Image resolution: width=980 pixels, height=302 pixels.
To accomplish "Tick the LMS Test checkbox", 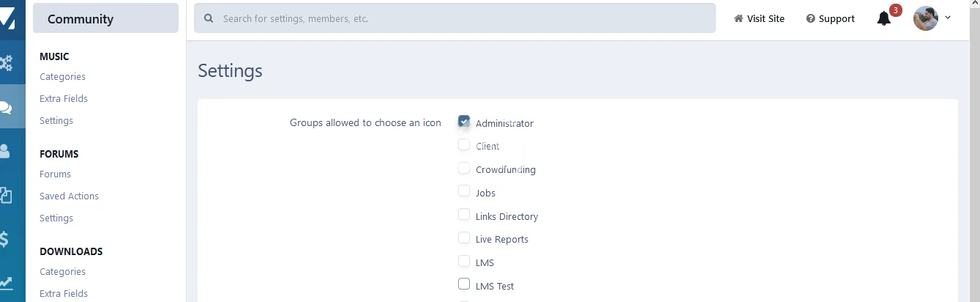I will tap(464, 284).
